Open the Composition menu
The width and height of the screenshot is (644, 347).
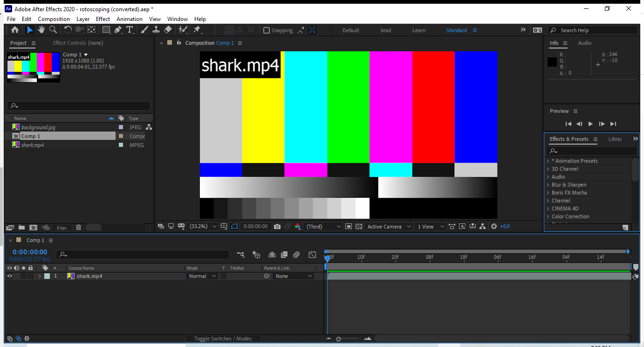54,19
